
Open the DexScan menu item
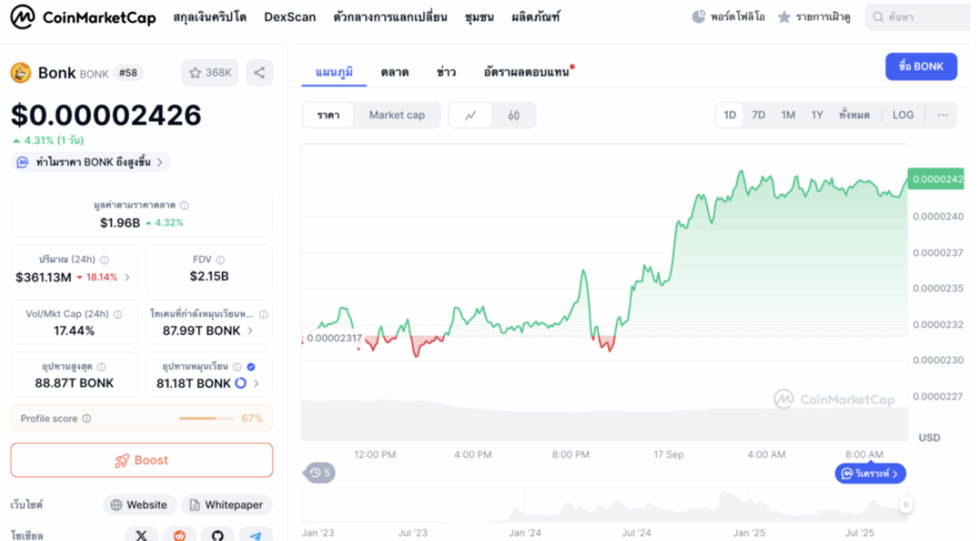coord(290,16)
